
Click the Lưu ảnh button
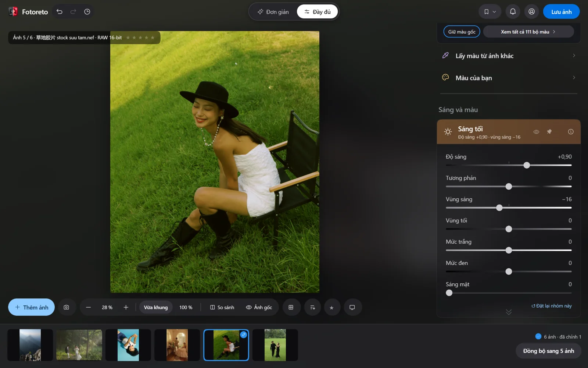tap(562, 12)
